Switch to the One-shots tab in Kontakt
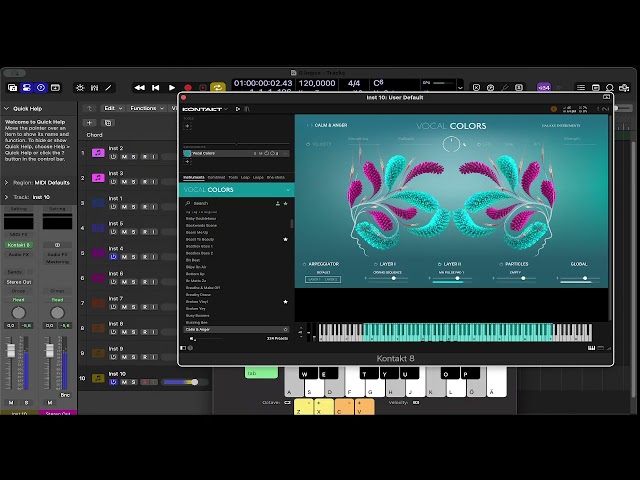Image resolution: width=640 pixels, height=480 pixels. pos(276,178)
